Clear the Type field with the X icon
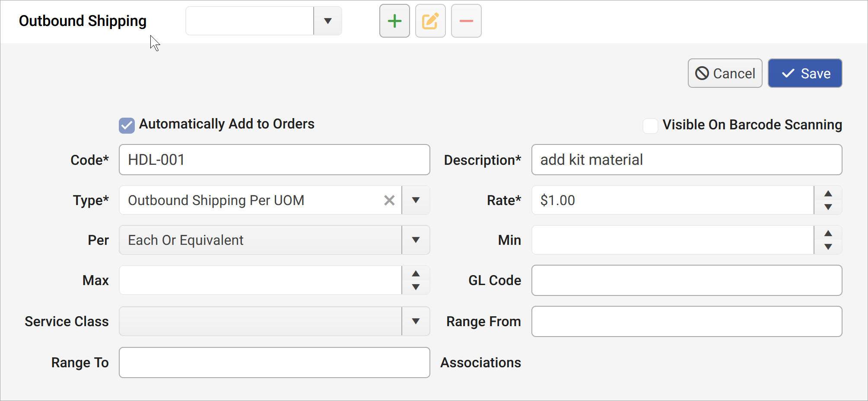This screenshot has width=868, height=401. pyautogui.click(x=389, y=200)
